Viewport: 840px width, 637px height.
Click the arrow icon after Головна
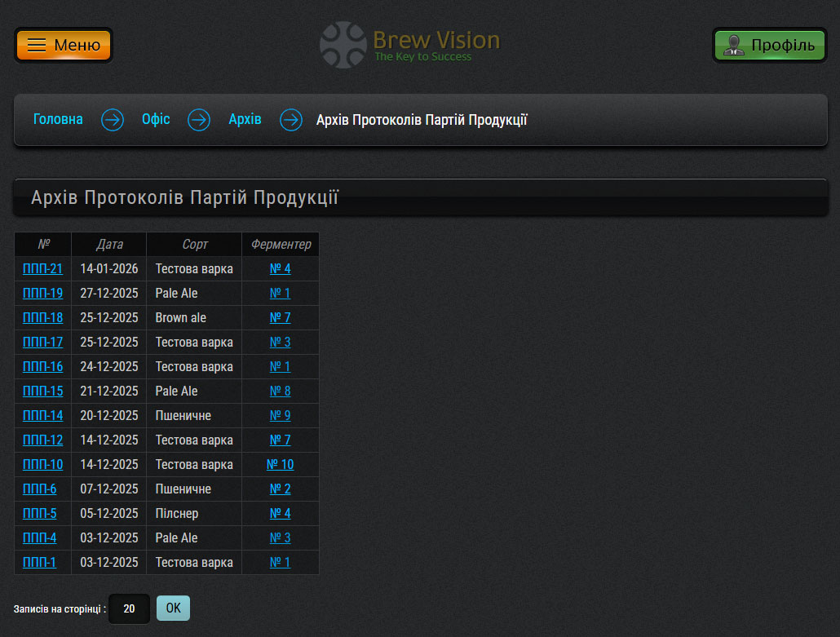click(113, 120)
